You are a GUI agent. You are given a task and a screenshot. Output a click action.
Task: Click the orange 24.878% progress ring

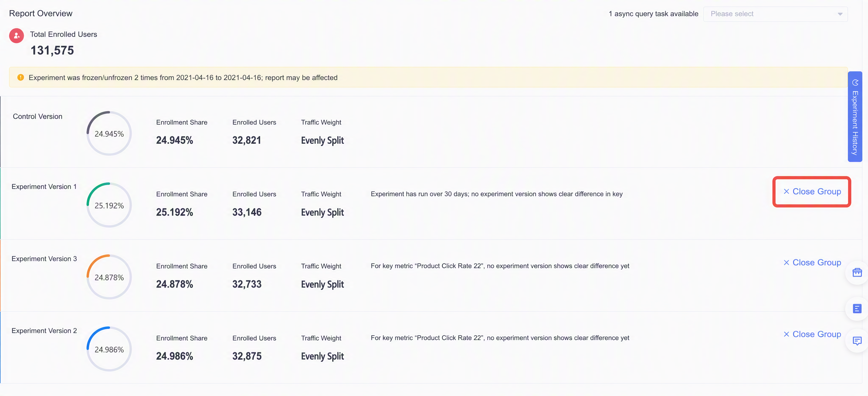(109, 277)
